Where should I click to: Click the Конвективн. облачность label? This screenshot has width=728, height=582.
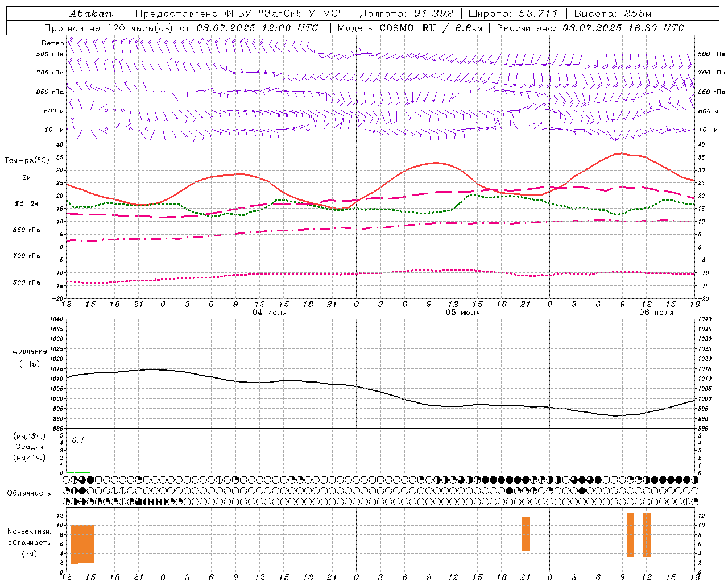tap(29, 537)
